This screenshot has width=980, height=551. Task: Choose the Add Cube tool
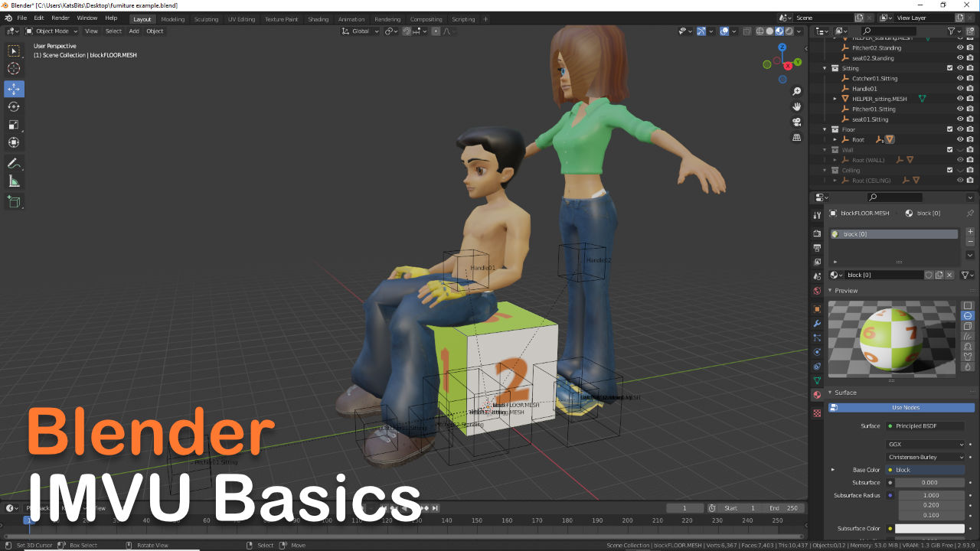click(x=14, y=202)
